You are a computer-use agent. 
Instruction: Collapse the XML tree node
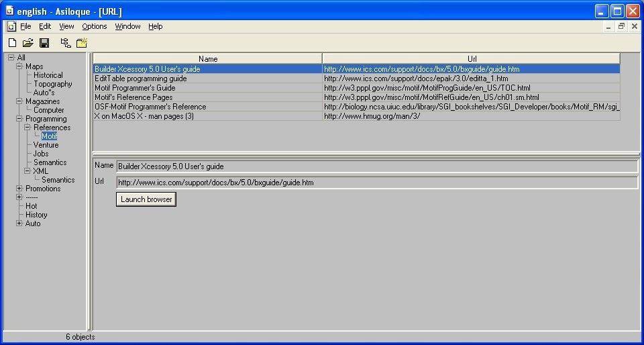(x=28, y=171)
